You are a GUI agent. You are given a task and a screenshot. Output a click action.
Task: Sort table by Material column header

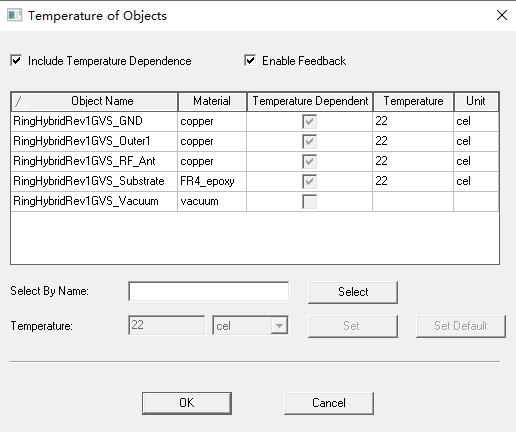point(212,101)
